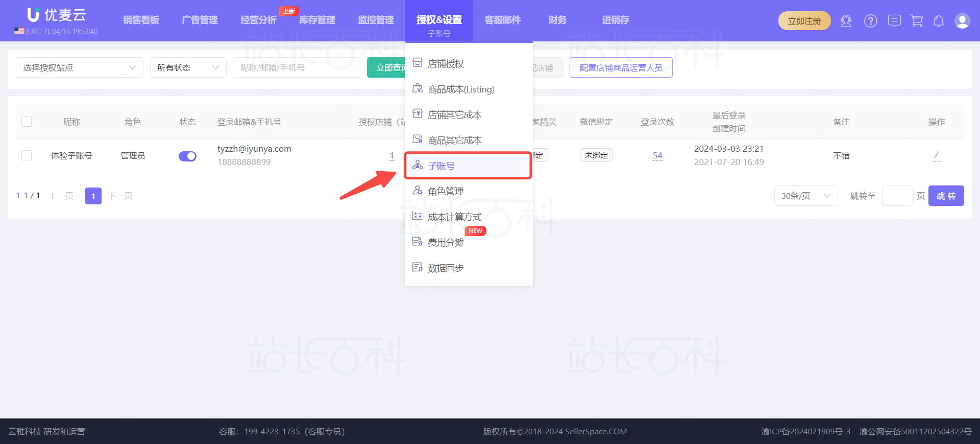Click the phone number 18888888899
980x444 pixels.
pos(244,162)
